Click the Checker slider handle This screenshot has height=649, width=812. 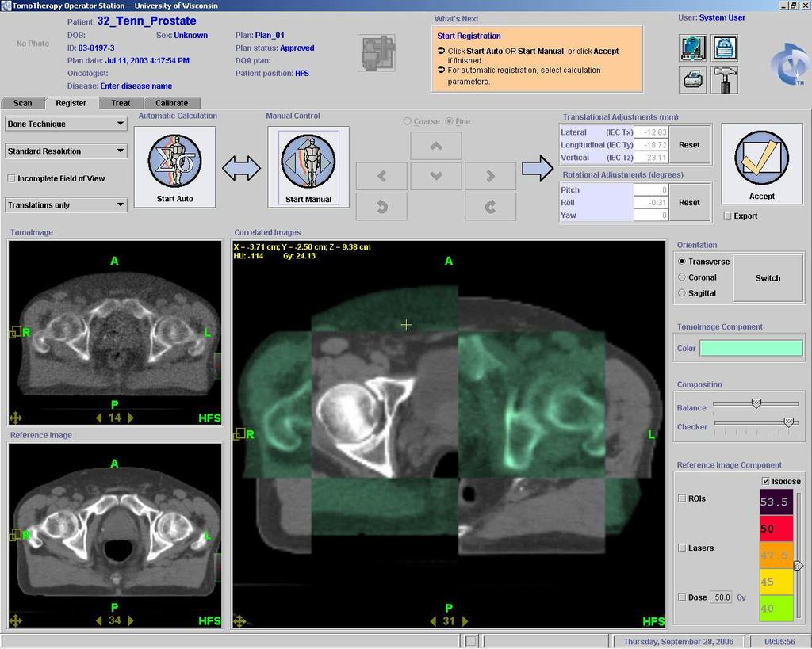(x=789, y=422)
